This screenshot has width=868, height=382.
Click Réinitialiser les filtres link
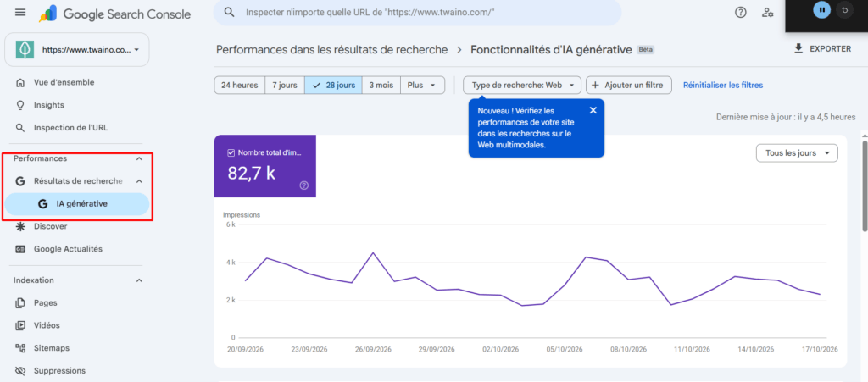coord(723,86)
